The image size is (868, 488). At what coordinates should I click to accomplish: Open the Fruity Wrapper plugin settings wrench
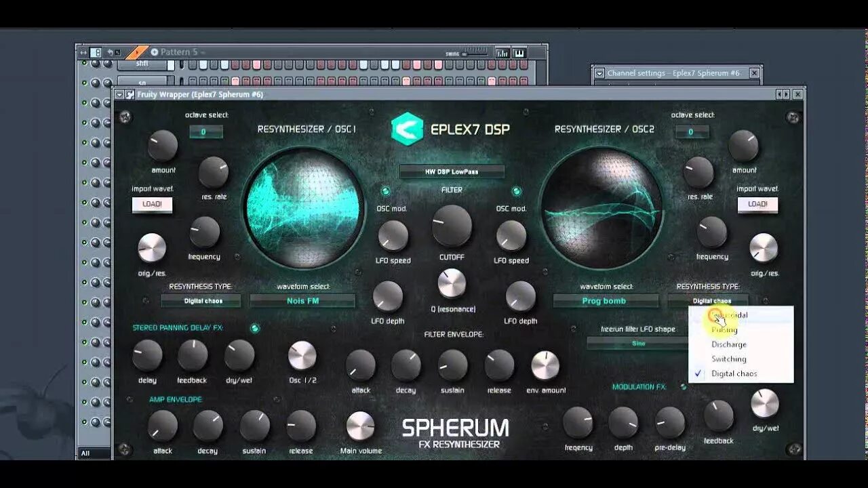pyautogui.click(x=130, y=95)
